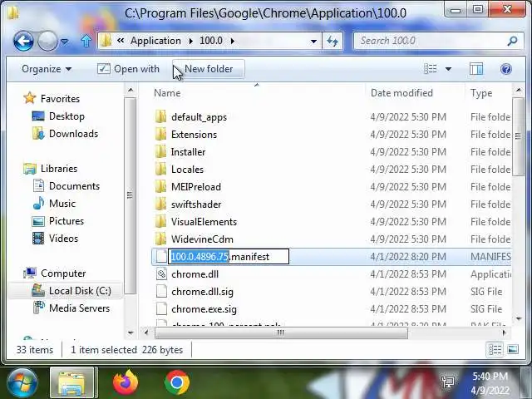Open Windows Explorer help
532x399 pixels.
pyautogui.click(x=506, y=69)
